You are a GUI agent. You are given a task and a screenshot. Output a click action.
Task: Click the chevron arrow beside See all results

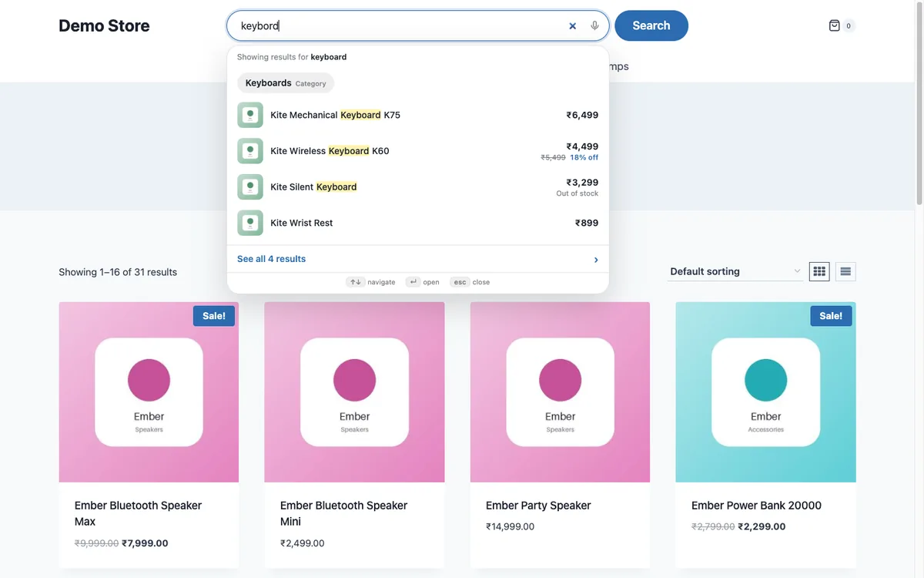click(x=596, y=260)
